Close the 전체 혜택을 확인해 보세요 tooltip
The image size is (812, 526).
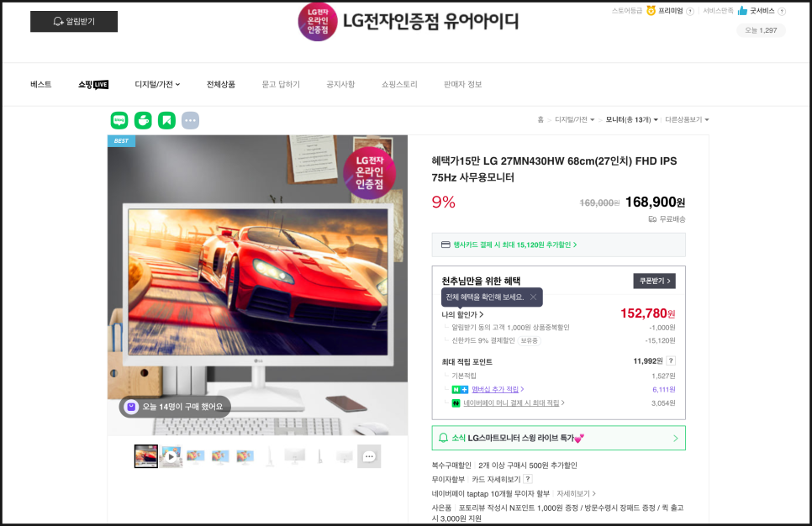533,297
